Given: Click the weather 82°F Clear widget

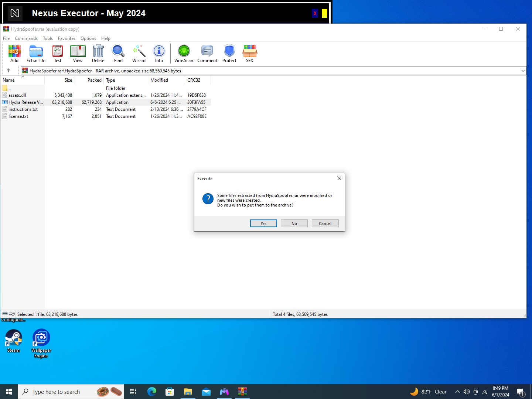Looking at the screenshot, I should pyautogui.click(x=429, y=392).
